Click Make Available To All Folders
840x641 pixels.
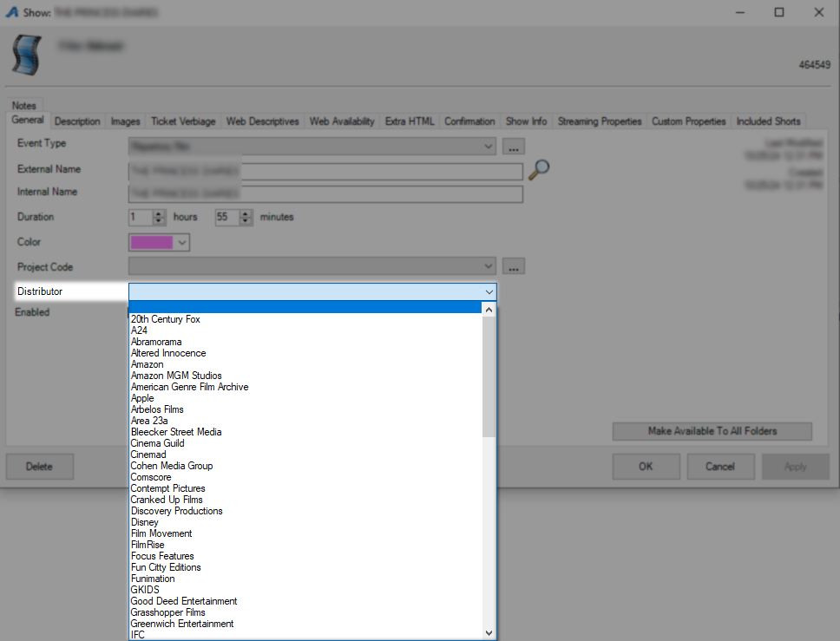[x=712, y=431]
